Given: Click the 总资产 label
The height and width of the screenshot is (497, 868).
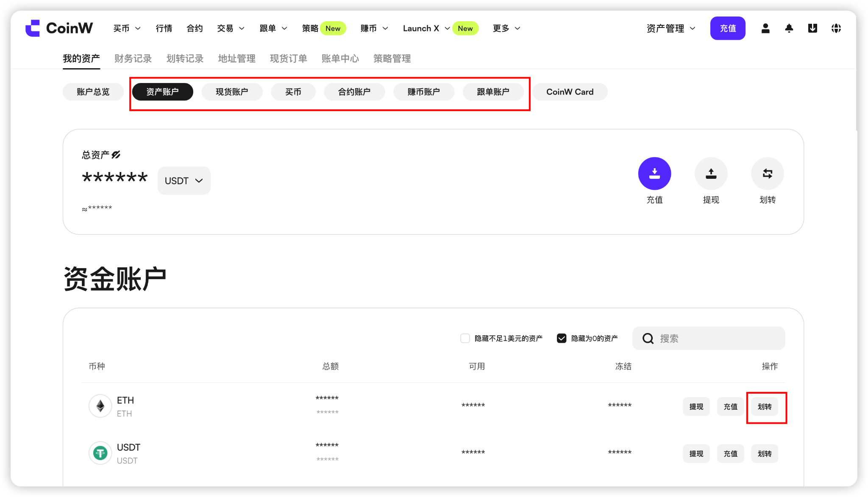Looking at the screenshot, I should [95, 155].
